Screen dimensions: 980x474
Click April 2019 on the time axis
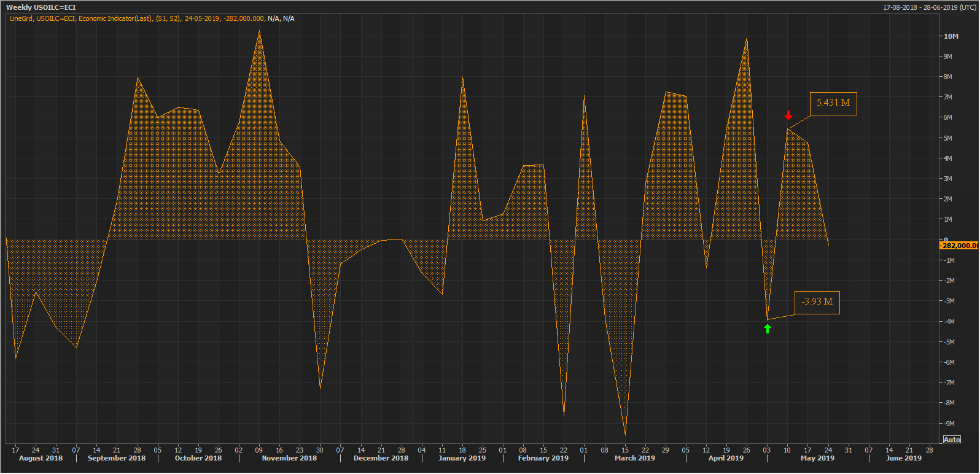click(x=726, y=458)
